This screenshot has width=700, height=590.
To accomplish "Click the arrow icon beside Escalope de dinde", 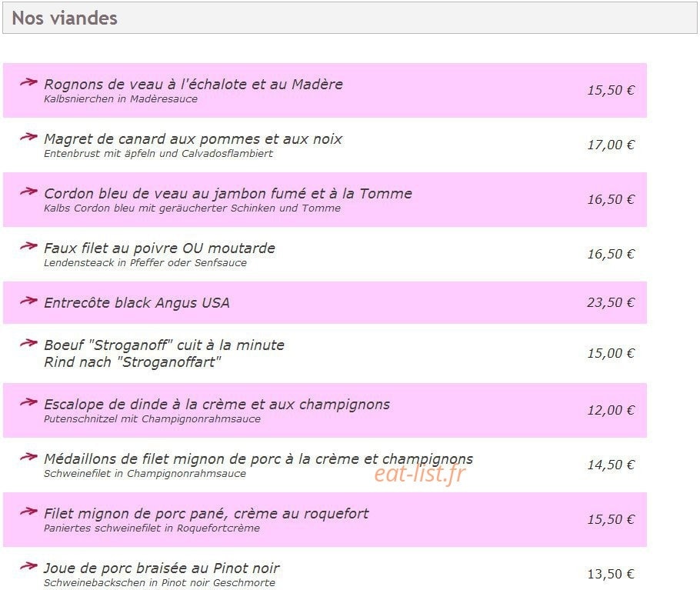I will click(x=28, y=402).
